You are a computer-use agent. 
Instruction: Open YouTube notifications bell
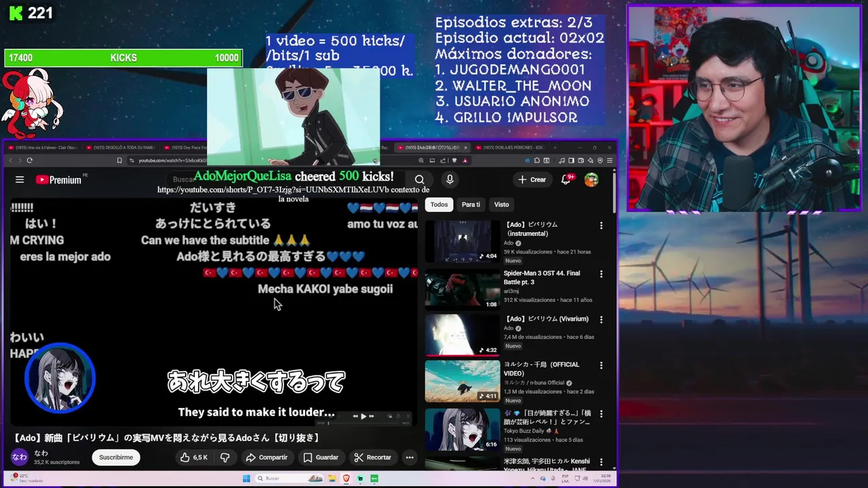pos(566,180)
